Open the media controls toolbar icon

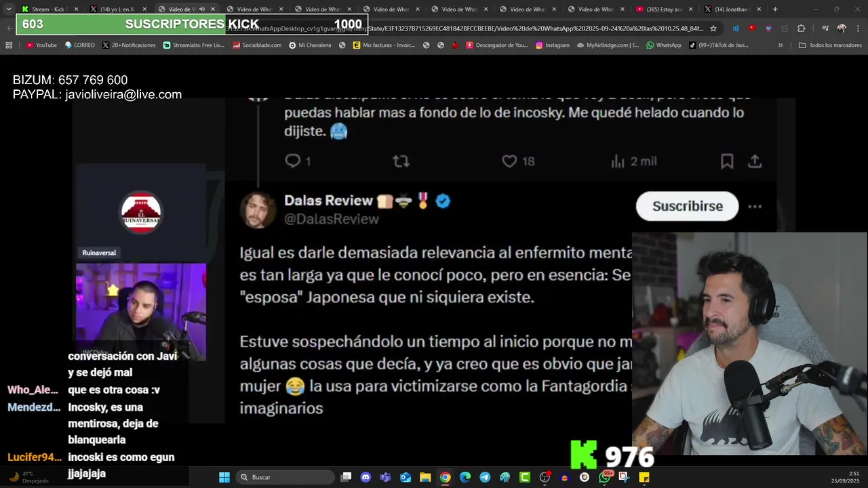(x=825, y=28)
